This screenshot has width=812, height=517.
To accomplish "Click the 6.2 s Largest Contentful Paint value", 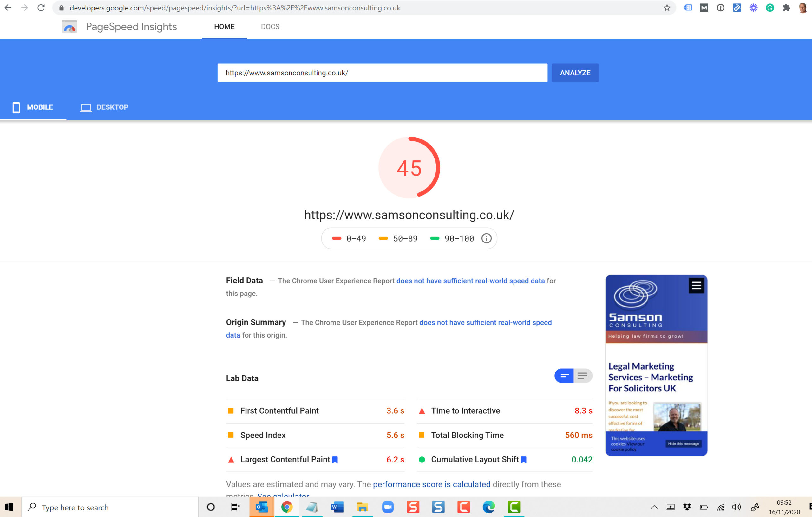I will point(395,460).
